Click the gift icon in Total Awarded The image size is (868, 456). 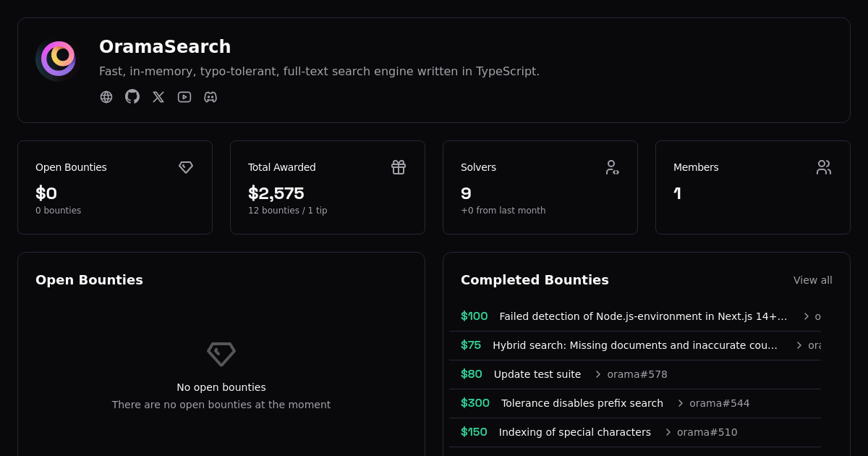click(399, 167)
